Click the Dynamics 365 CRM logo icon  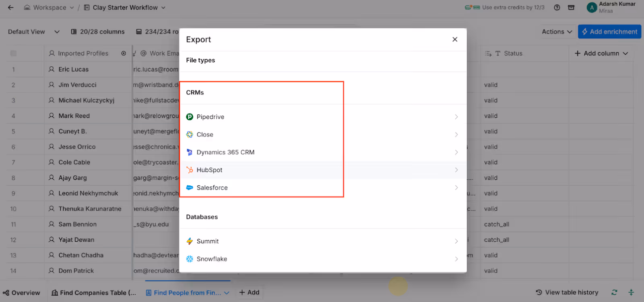(x=190, y=152)
